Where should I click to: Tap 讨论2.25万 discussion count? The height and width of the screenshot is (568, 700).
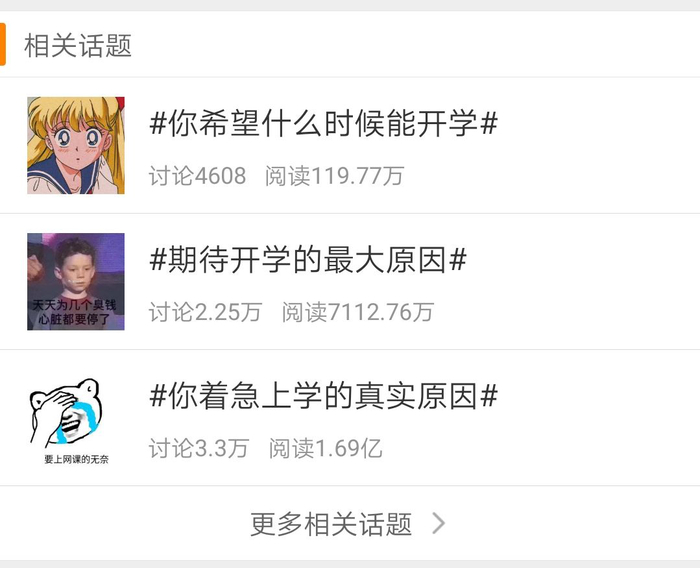[205, 312]
